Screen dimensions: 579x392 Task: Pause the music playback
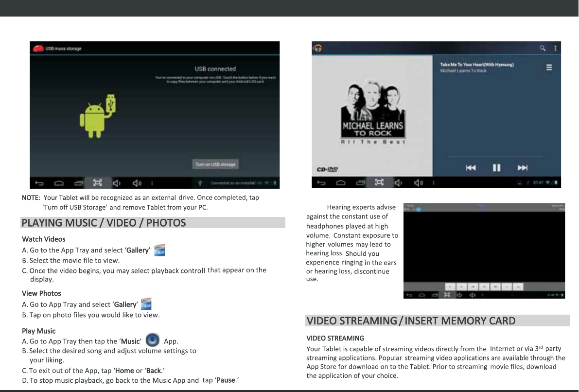pyautogui.click(x=497, y=168)
